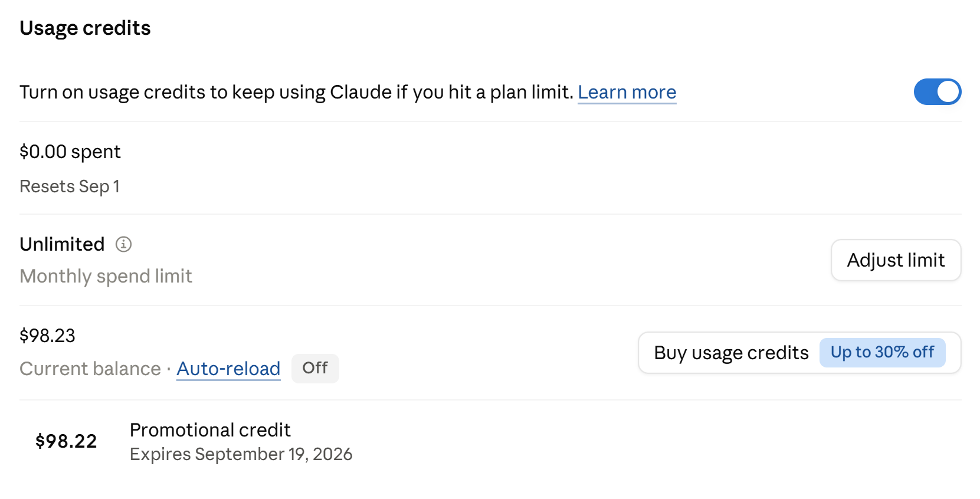Click the Adjust limit button
The height and width of the screenshot is (499, 980).
coord(896,260)
